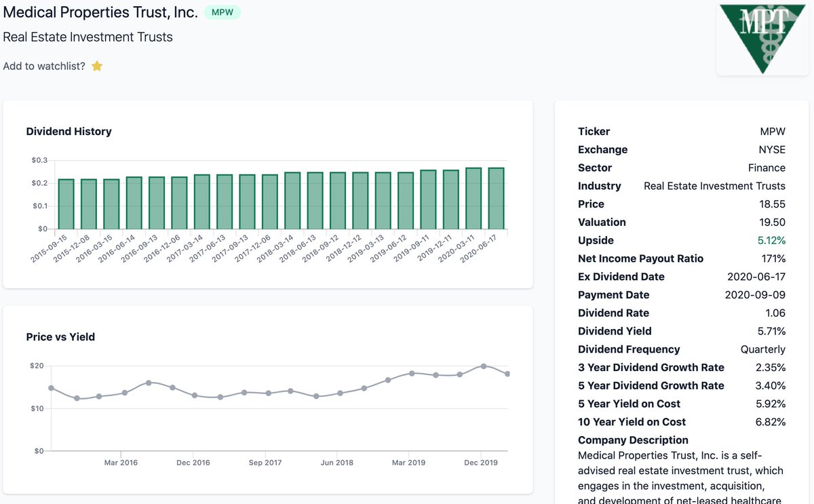The height and width of the screenshot is (504, 814).
Task: Click the Sector value Finance
Action: click(x=767, y=168)
